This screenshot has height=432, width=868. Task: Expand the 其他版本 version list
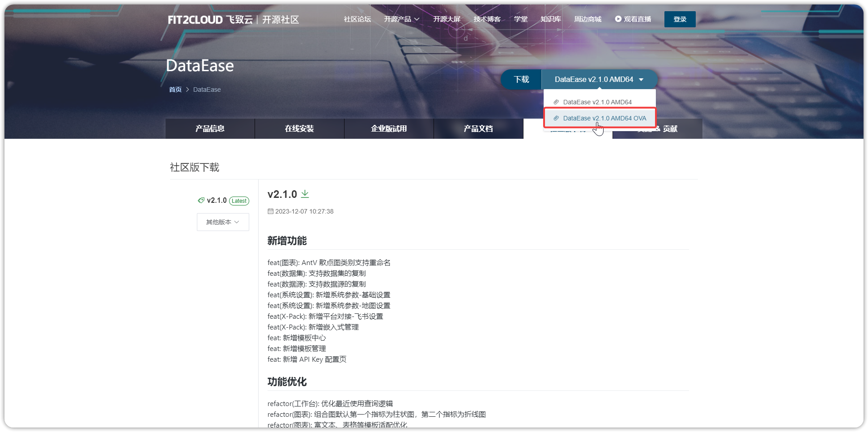click(x=222, y=222)
